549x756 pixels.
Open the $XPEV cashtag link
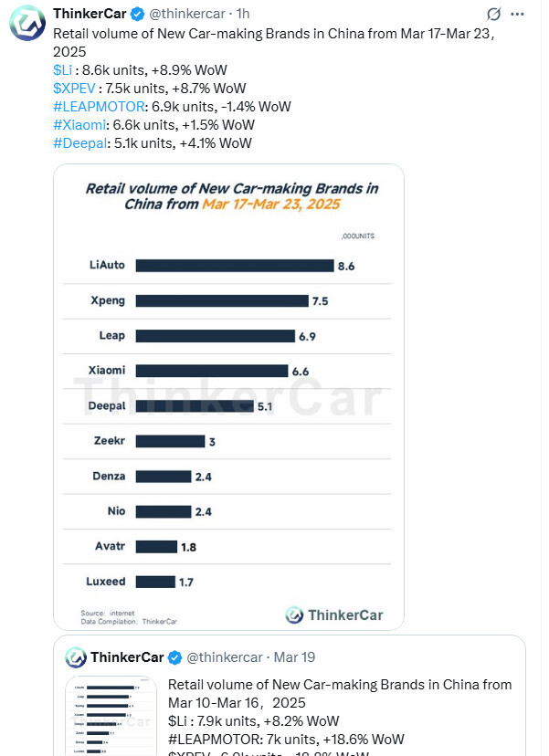coord(75,88)
